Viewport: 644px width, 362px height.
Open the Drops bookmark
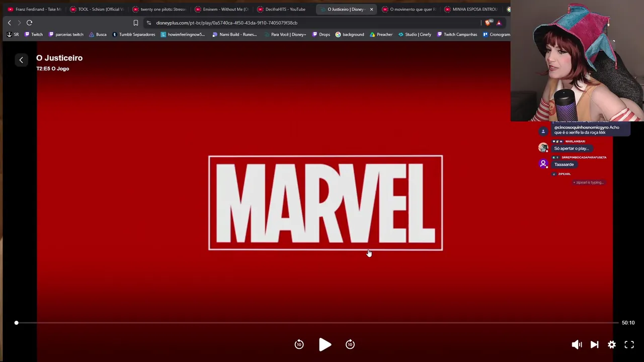[321, 35]
